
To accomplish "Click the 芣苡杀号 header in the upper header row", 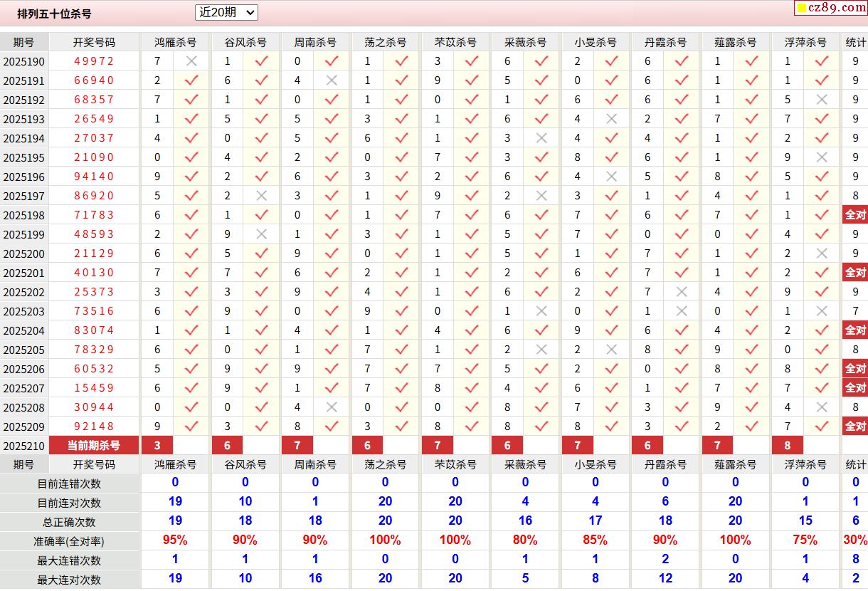I will tap(456, 42).
